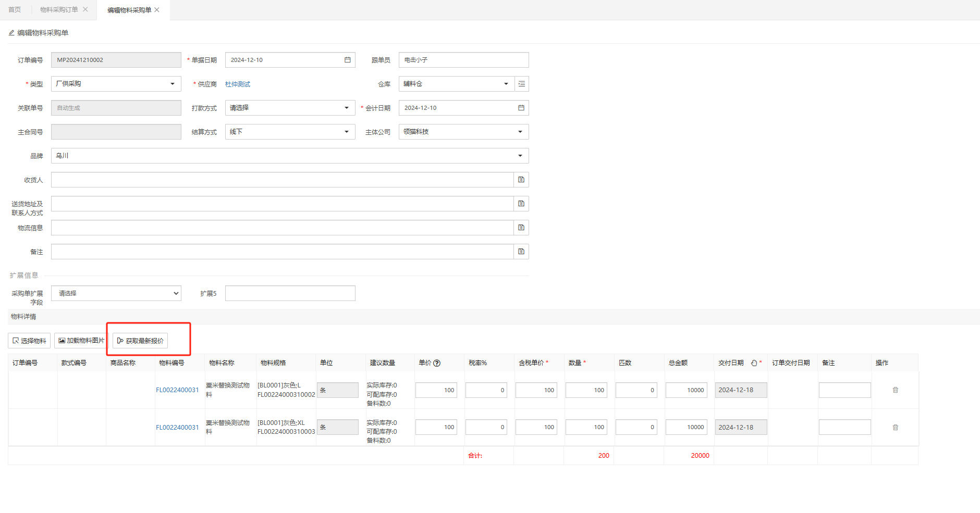Click the 扩展5 input field
980x513 pixels.
coord(290,293)
